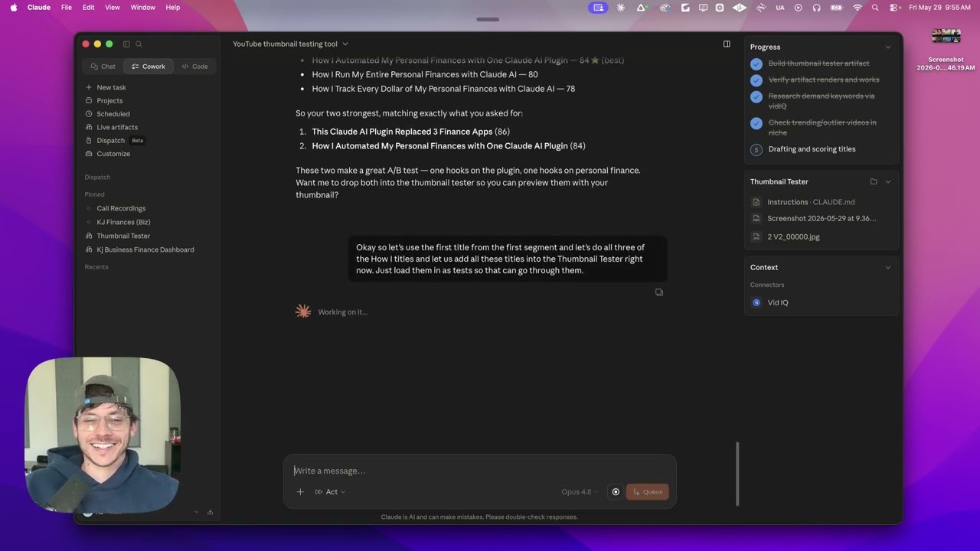980x551 pixels.
Task: Toggle right panel icon in chat header
Action: pyautogui.click(x=727, y=44)
